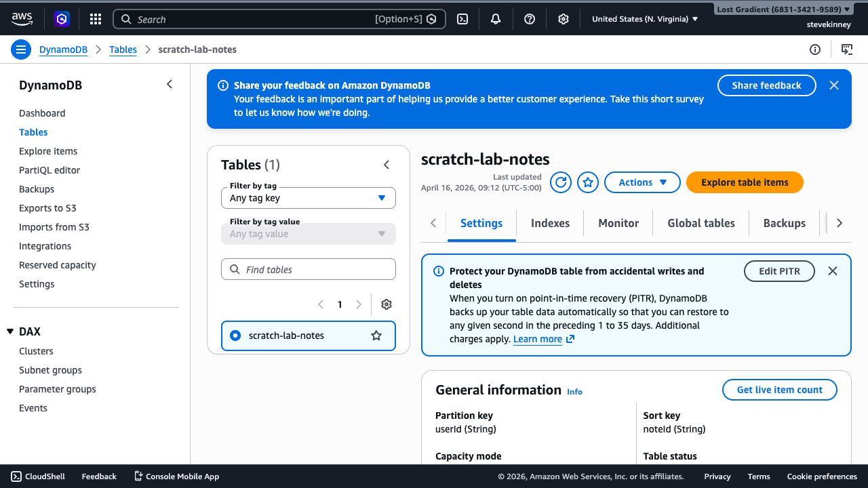Image resolution: width=868 pixels, height=488 pixels.
Task: Open Parameter groups in the sidebar
Action: point(58,389)
